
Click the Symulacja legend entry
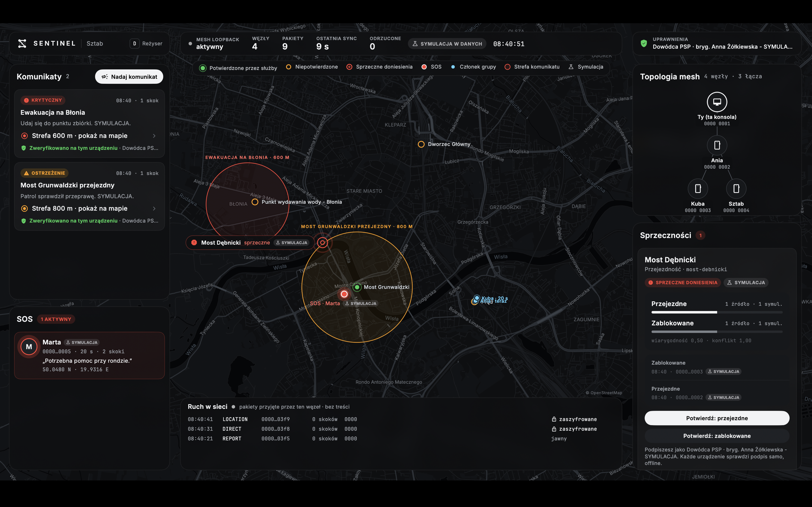[x=586, y=67]
